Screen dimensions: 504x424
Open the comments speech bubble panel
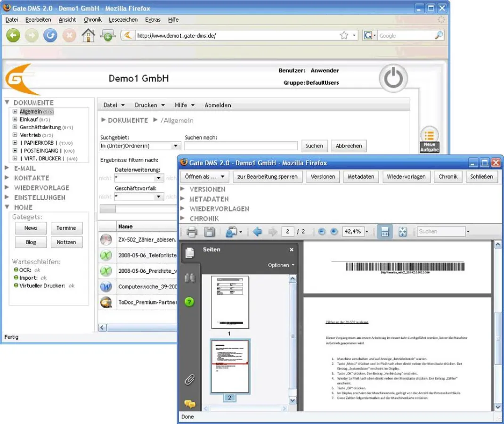click(x=189, y=404)
